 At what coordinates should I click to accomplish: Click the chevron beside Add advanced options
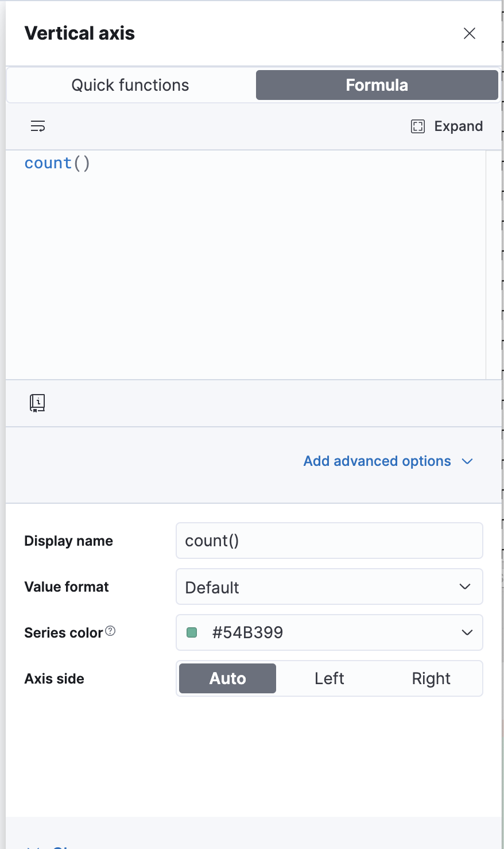[x=467, y=461]
